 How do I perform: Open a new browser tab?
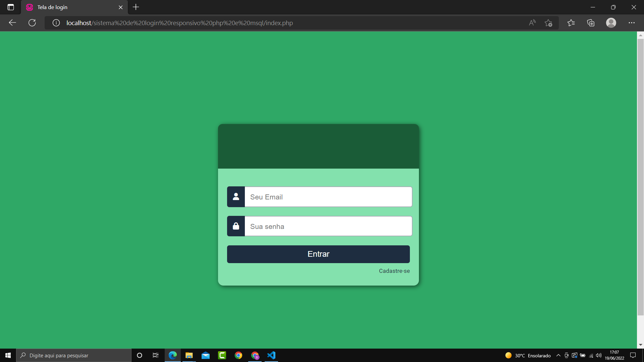[x=136, y=7]
